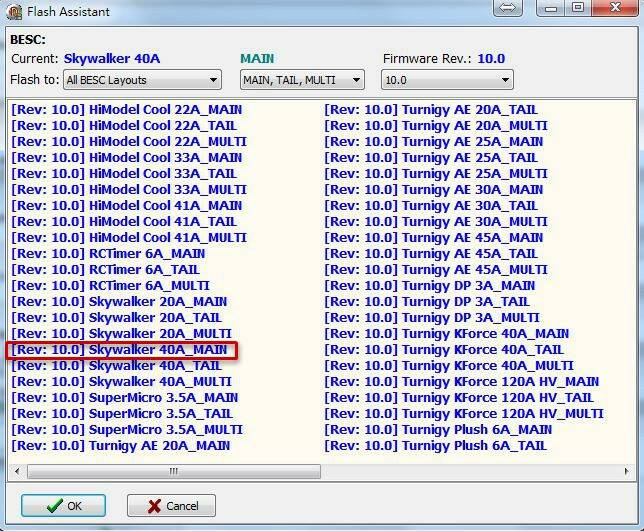Select Turnigy KForce 40A_MAIN firmware
Viewport: 644px width, 531px height.
(447, 334)
